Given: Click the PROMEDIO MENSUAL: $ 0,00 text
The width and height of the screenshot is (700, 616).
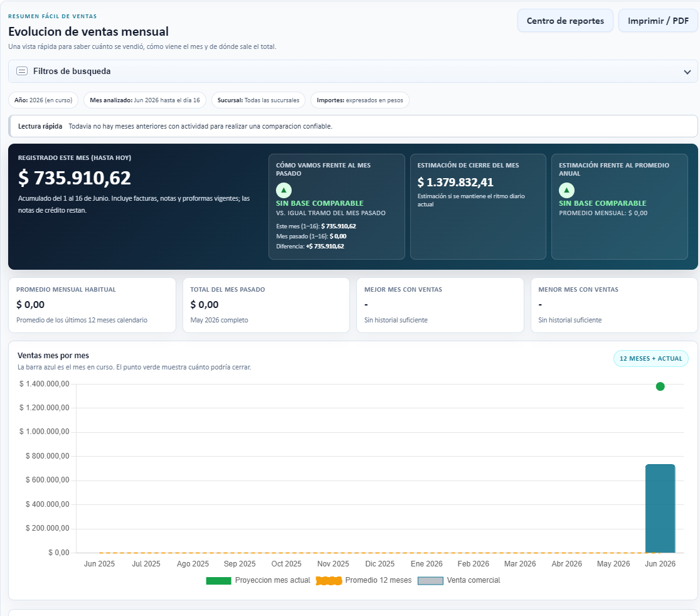Looking at the screenshot, I should click(x=603, y=213).
